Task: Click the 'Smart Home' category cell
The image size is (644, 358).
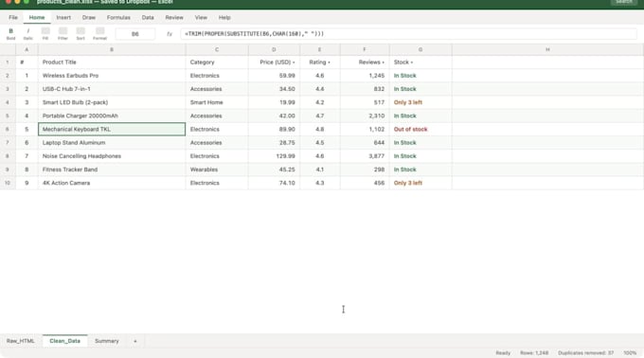Action: coord(217,102)
